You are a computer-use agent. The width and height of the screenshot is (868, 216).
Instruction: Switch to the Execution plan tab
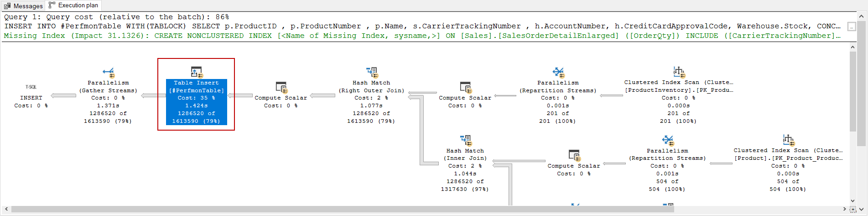coord(73,5)
